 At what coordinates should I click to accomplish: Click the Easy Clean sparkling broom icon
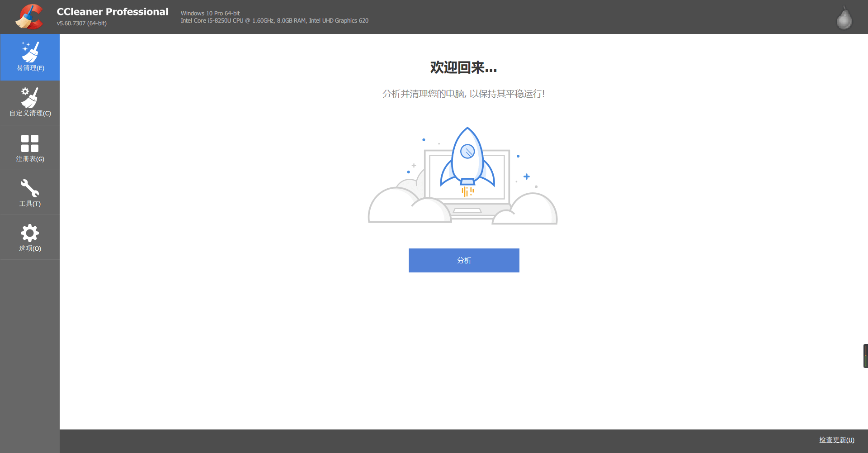point(30,52)
